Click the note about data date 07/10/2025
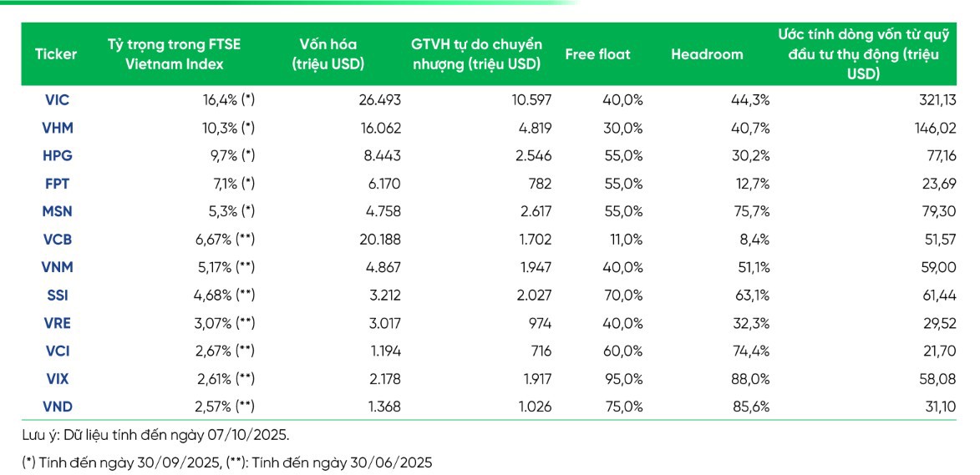This screenshot has width=980, height=475. pyautogui.click(x=155, y=436)
